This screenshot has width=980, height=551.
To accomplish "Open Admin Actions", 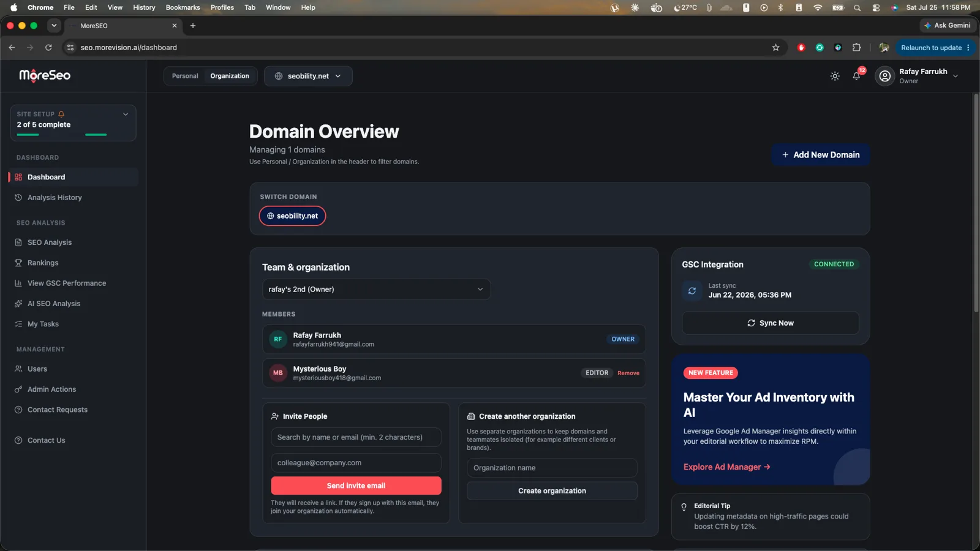I will pos(73,389).
